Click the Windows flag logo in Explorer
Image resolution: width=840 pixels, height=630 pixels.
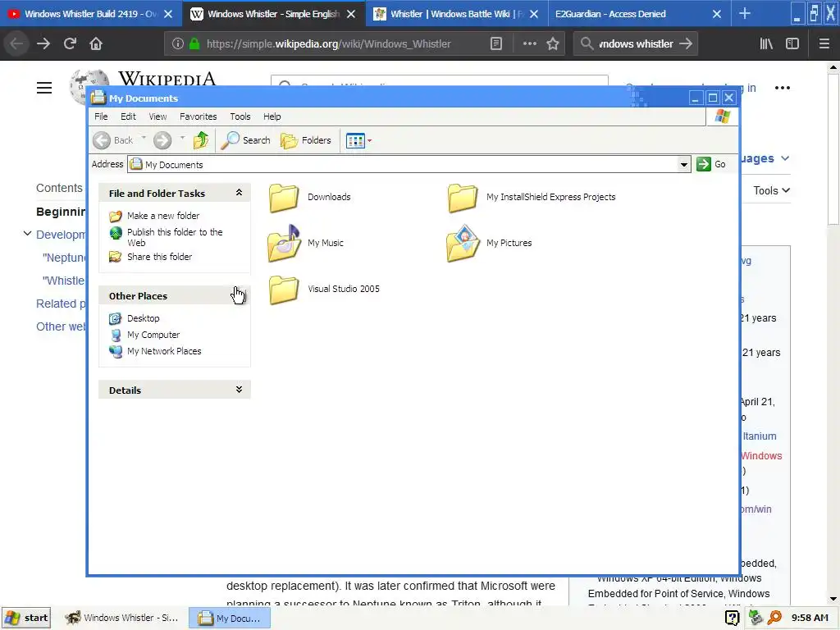pyautogui.click(x=722, y=116)
